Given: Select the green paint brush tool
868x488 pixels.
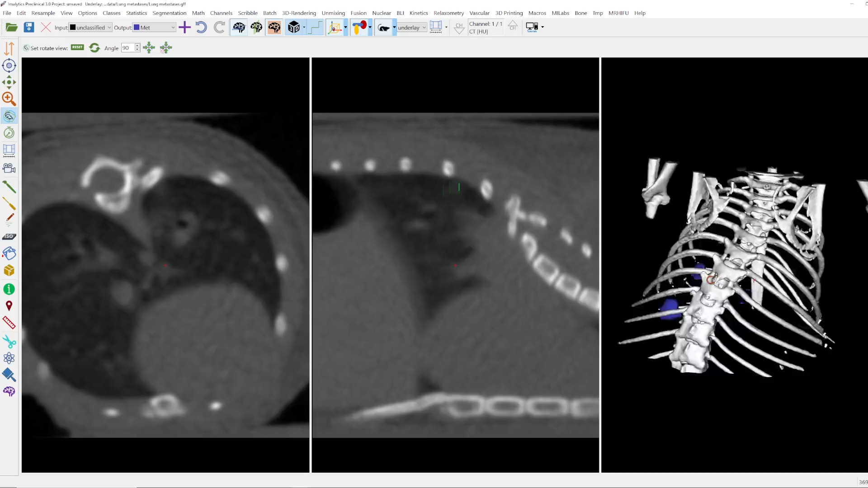Looking at the screenshot, I should pos(9,187).
